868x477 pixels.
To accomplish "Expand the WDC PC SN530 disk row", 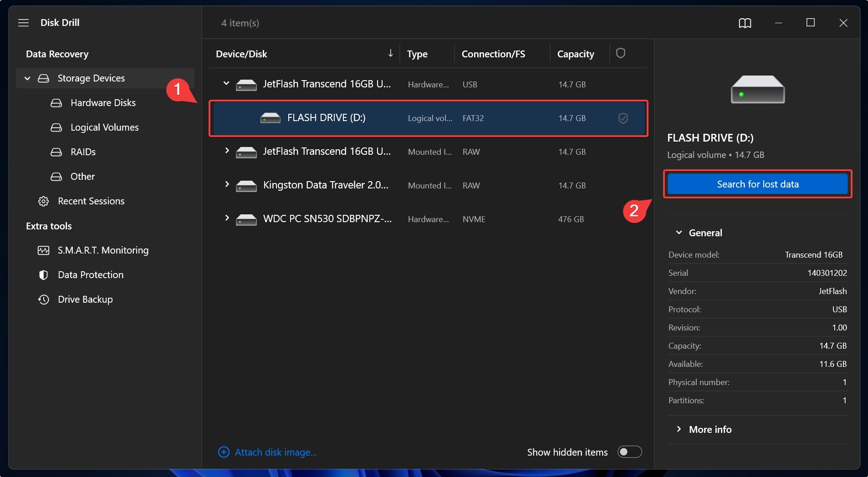I will [226, 218].
